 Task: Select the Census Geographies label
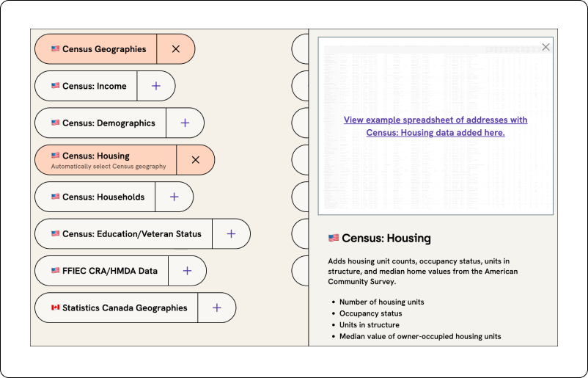[x=104, y=49]
